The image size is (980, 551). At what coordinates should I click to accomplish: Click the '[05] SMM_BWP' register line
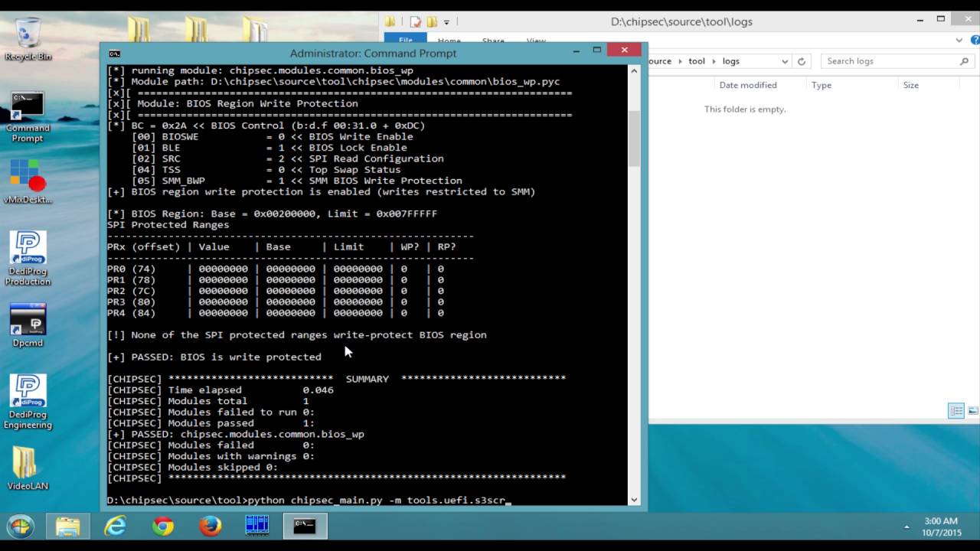[297, 181]
